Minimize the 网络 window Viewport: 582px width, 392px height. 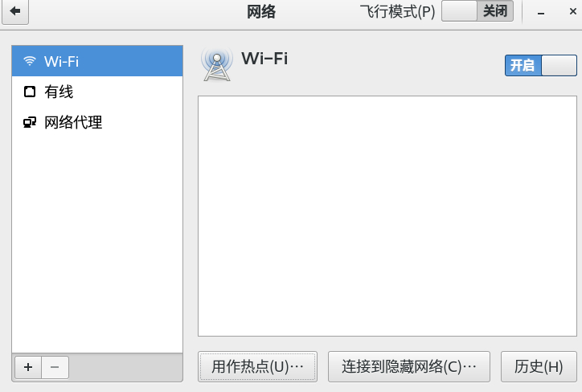click(x=541, y=13)
